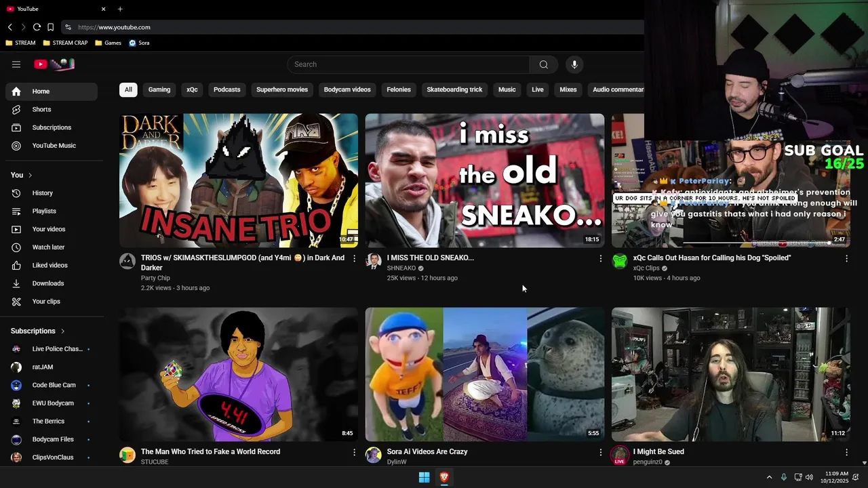Open The Berrics subscription
868x488 pixels.
[52, 422]
